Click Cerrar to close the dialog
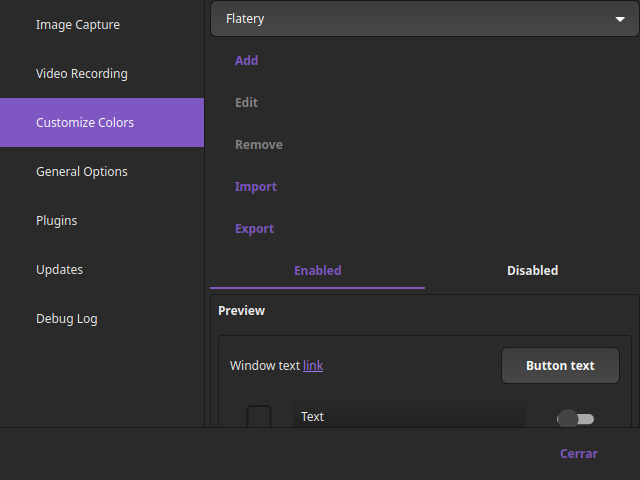This screenshot has width=640, height=480. pyautogui.click(x=578, y=454)
